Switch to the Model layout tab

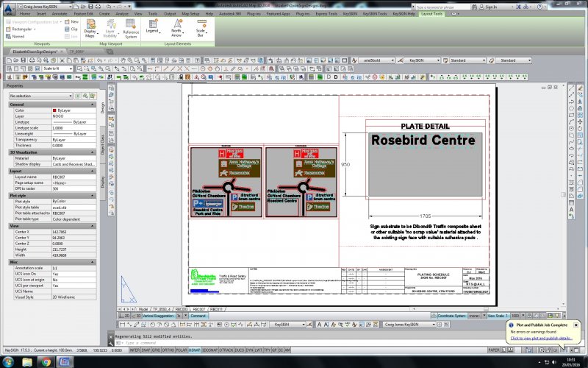pos(143,309)
